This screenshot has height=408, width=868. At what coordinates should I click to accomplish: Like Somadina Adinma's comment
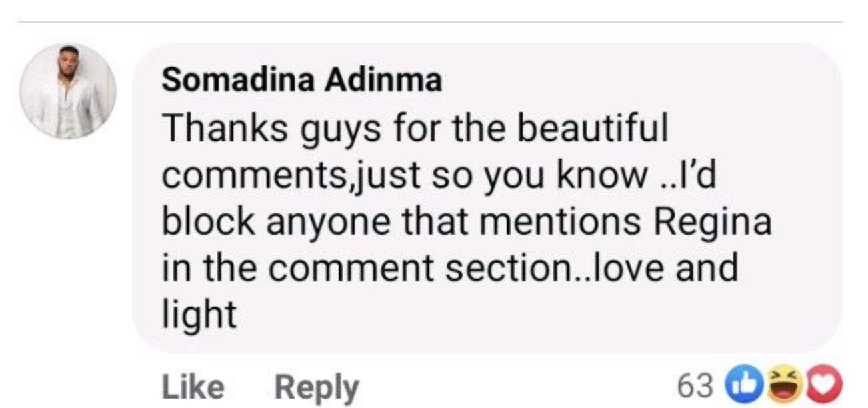coord(193,387)
